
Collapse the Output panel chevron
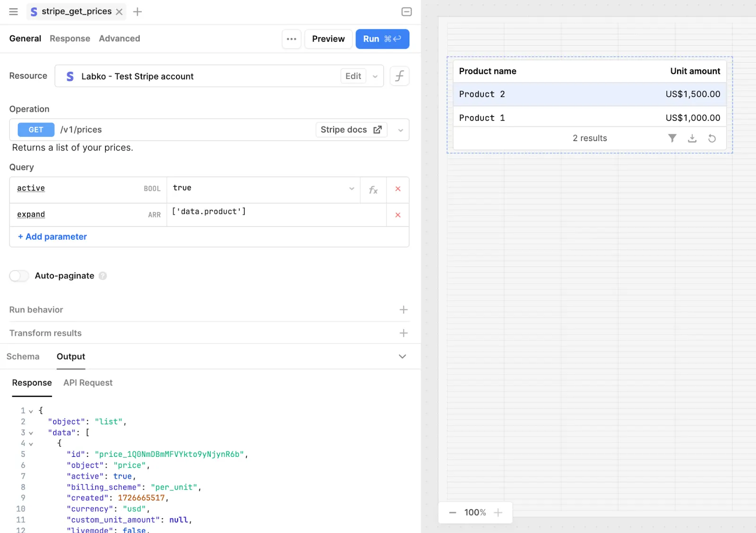coord(403,357)
